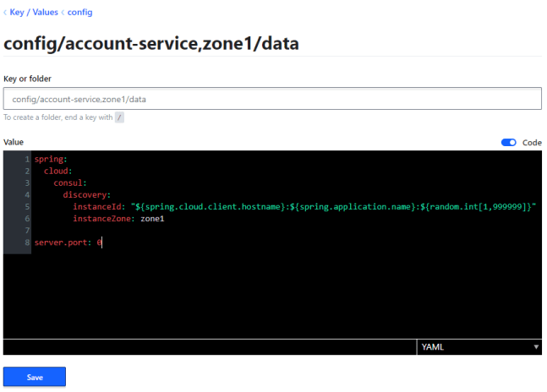
Task: Open the config breadcrumb link
Action: [79, 12]
